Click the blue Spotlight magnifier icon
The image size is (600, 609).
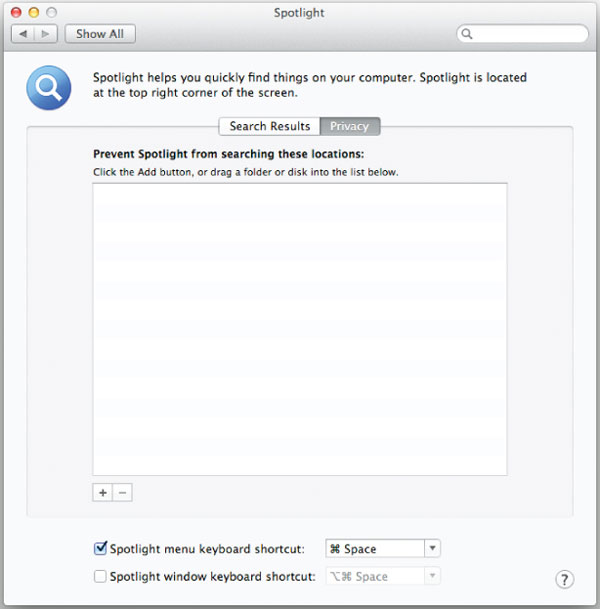[x=49, y=87]
